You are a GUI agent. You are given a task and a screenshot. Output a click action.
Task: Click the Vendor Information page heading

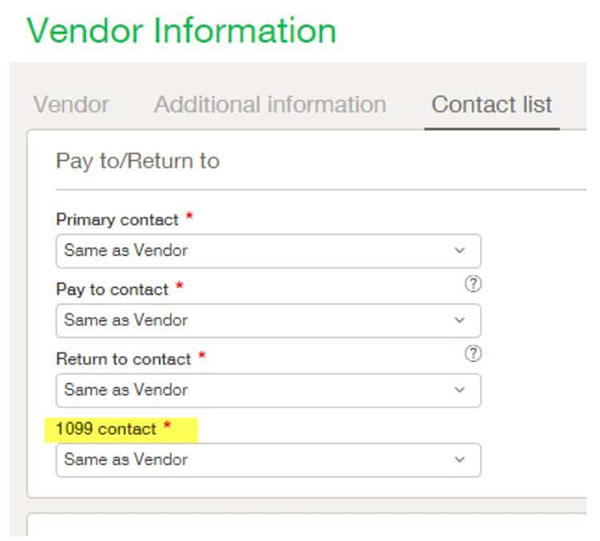[181, 30]
